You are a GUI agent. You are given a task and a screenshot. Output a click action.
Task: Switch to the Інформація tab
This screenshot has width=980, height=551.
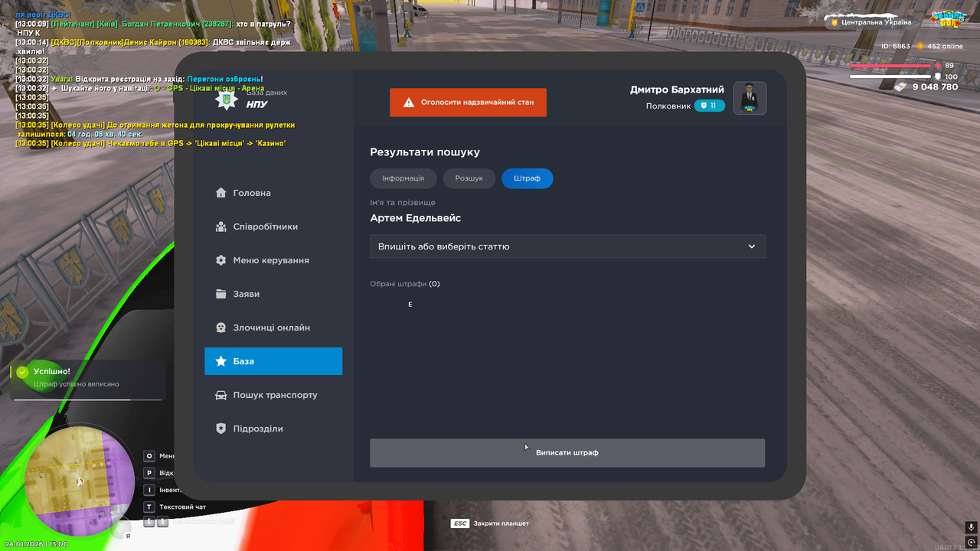403,178
